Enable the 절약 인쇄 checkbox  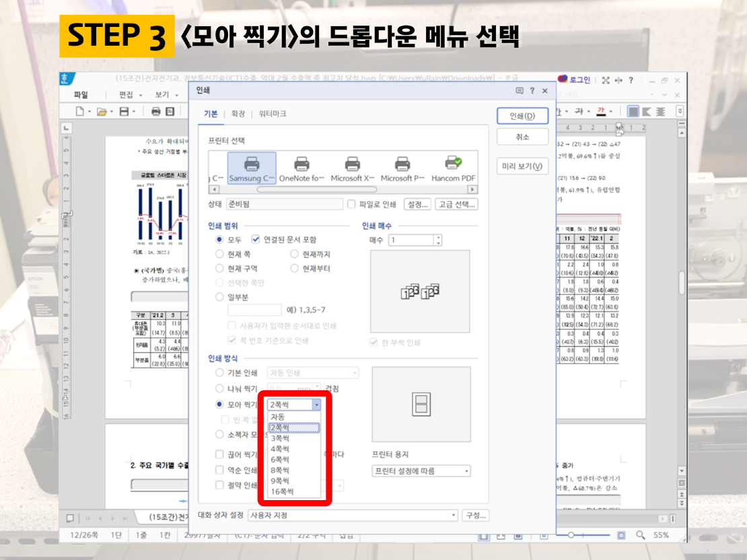coord(219,485)
